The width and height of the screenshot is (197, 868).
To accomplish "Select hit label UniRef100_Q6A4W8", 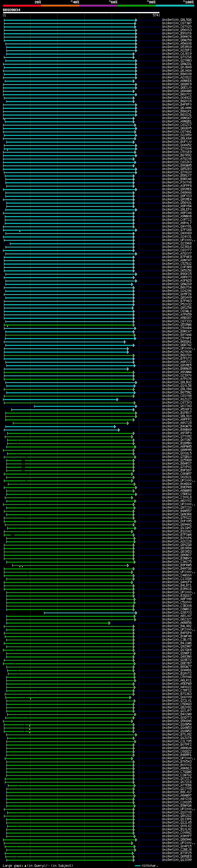I will (x=177, y=91).
